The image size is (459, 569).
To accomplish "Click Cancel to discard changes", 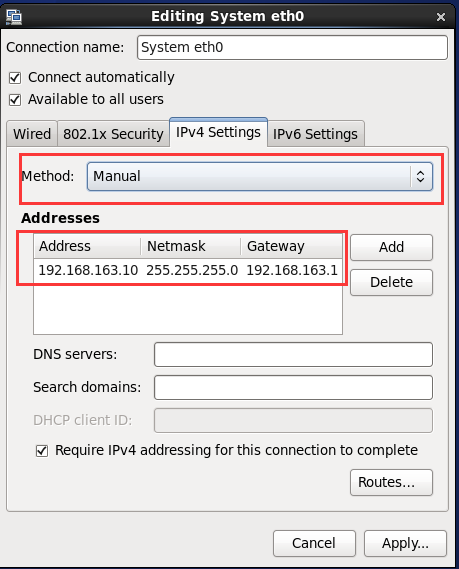I will tap(314, 543).
